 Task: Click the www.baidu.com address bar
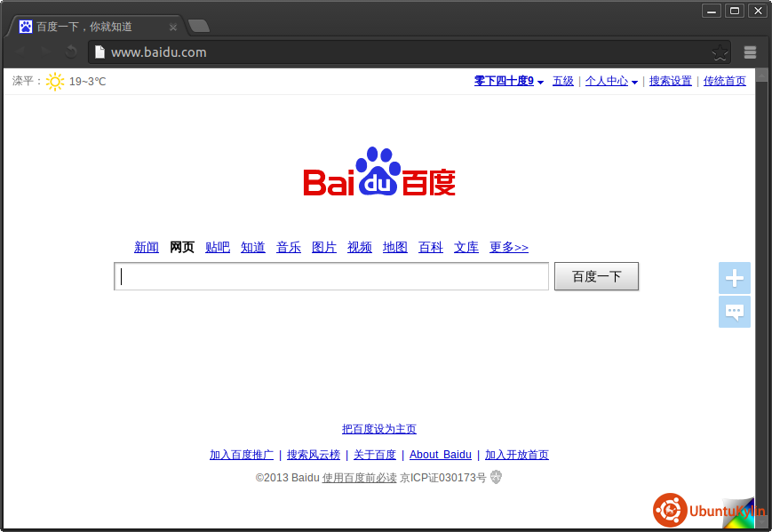point(400,52)
